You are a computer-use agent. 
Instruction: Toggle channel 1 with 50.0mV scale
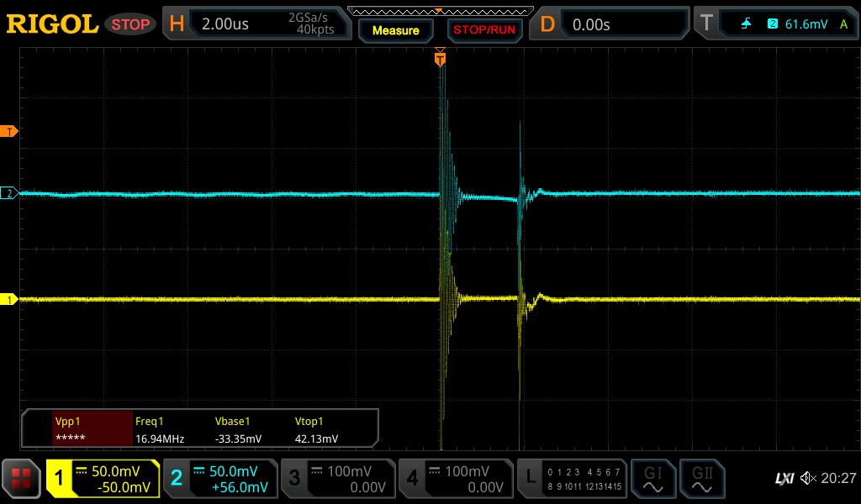pos(103,479)
